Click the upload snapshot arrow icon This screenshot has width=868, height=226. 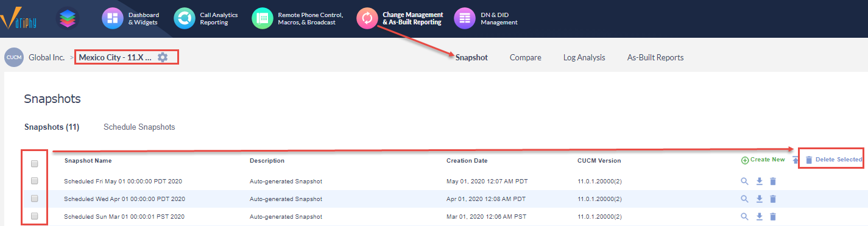click(795, 160)
